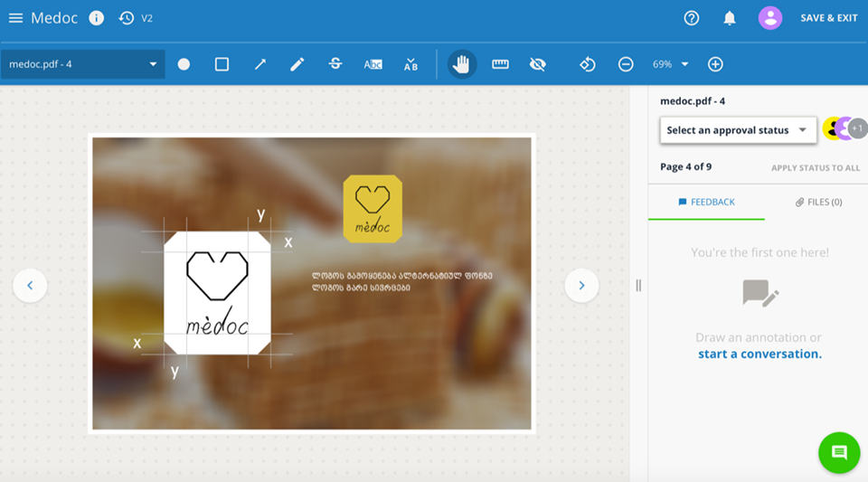Click the start a conversation link

(759, 354)
